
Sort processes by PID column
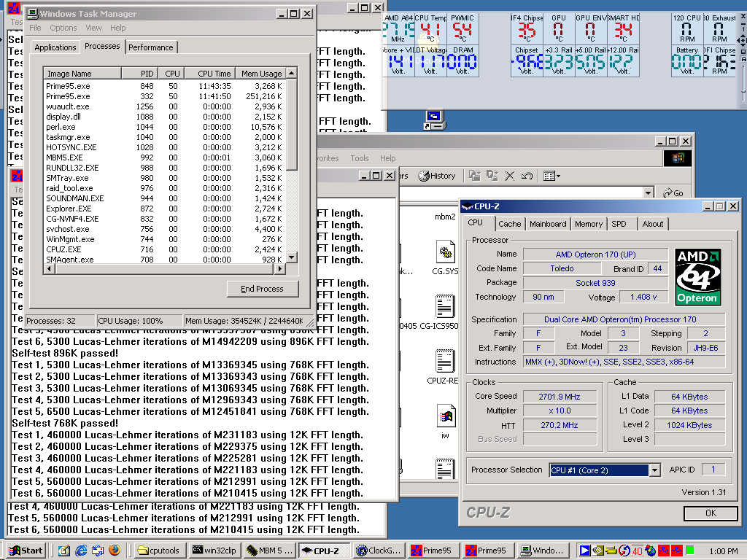[x=139, y=74]
